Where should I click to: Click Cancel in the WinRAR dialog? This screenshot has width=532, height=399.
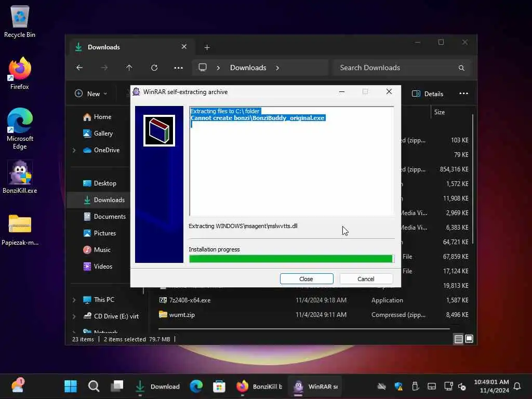click(366, 279)
